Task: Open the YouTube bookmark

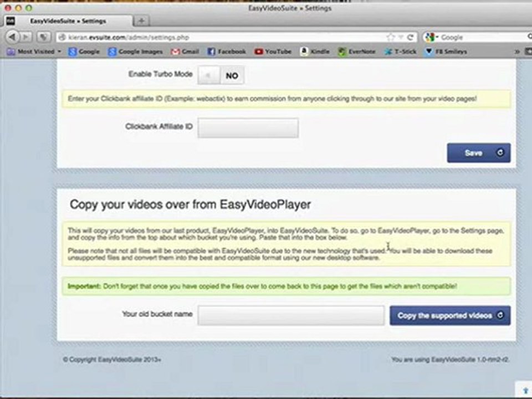Action: pyautogui.click(x=273, y=52)
